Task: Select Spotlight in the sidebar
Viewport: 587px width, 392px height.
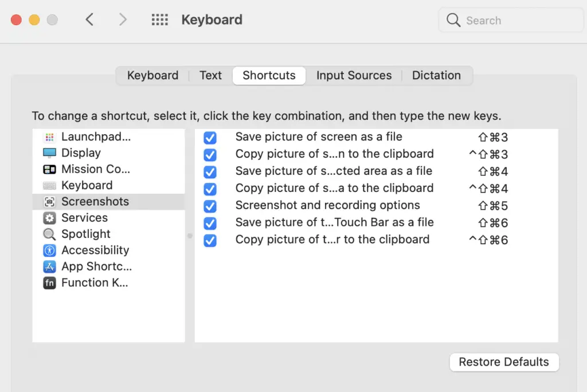Action: (85, 234)
